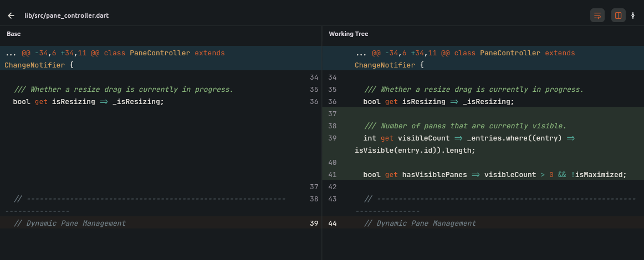
Task: Open the commit marker icon at top right
Action: [x=633, y=15]
